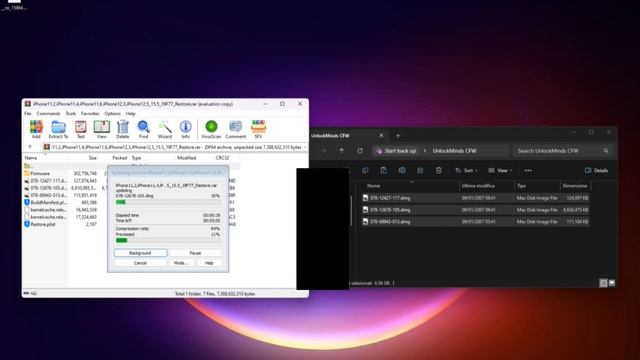Run VirusScan from WinRAR toolbar

[211, 129]
